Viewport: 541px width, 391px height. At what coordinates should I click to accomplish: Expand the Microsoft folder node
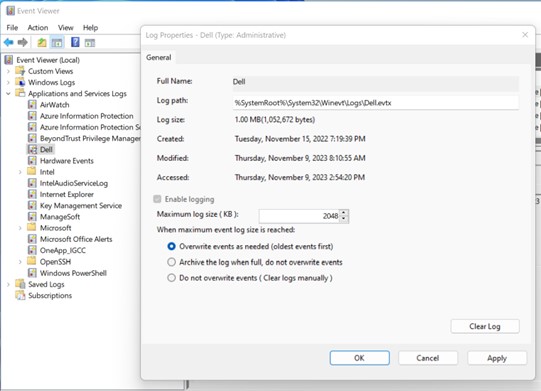20,228
